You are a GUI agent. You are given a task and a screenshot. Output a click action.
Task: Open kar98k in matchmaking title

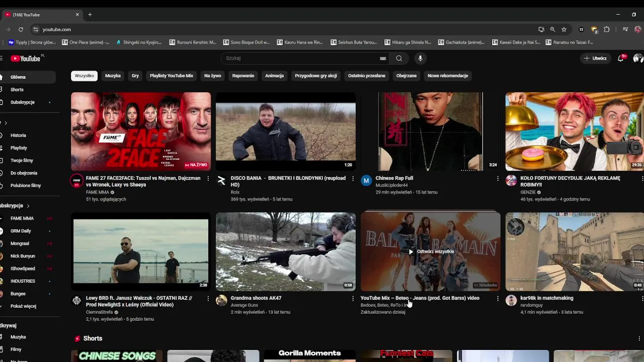coord(547,298)
